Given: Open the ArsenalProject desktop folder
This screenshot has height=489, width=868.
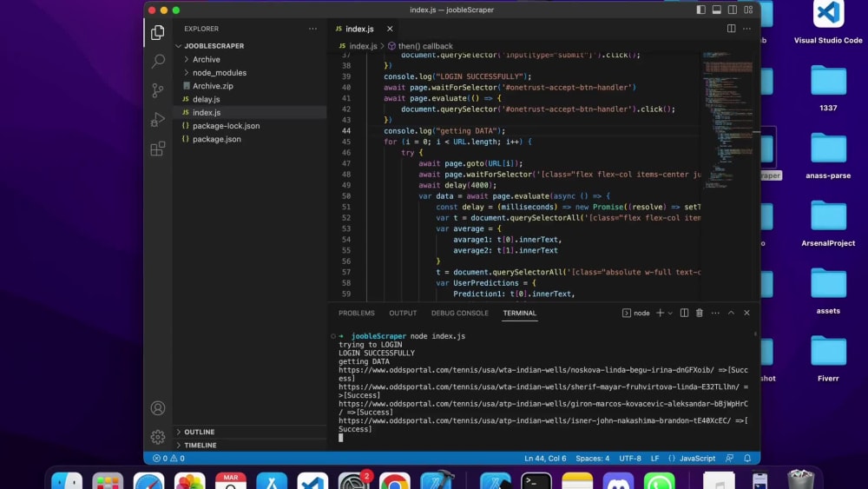Looking at the screenshot, I should pos(828,223).
